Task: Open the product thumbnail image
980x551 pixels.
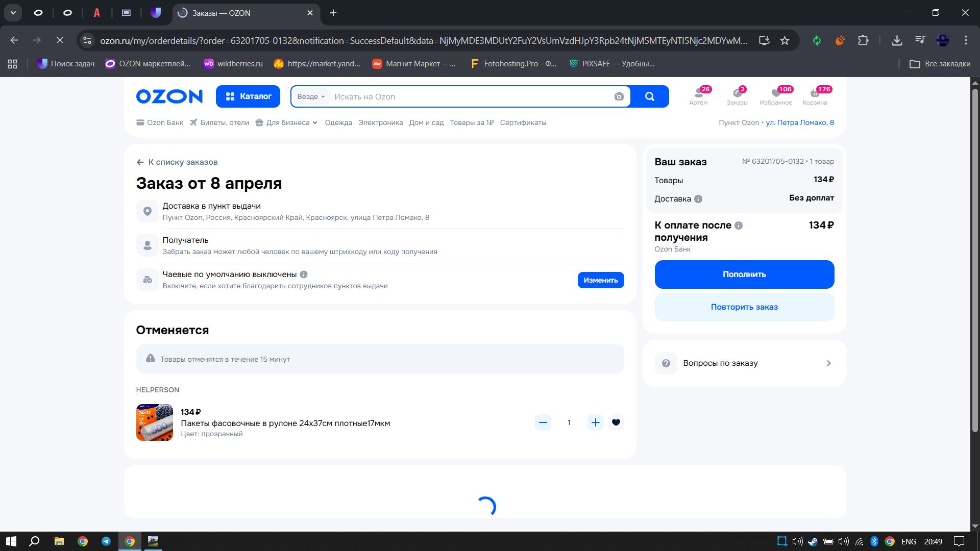Action: click(154, 422)
